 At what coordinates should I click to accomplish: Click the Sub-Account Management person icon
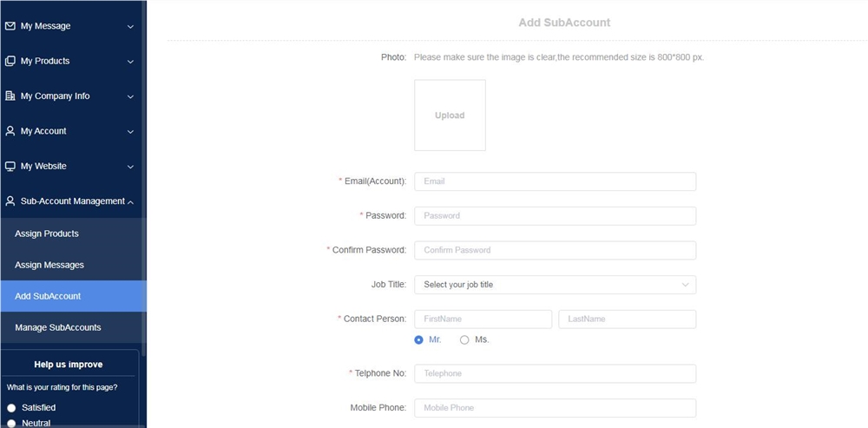(x=10, y=201)
